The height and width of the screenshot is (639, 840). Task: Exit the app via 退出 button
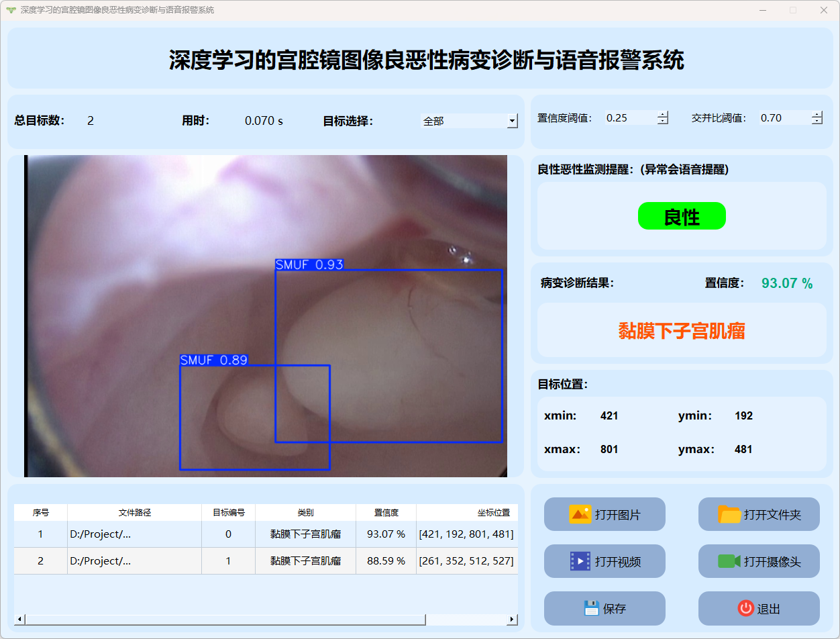pyautogui.click(x=759, y=608)
